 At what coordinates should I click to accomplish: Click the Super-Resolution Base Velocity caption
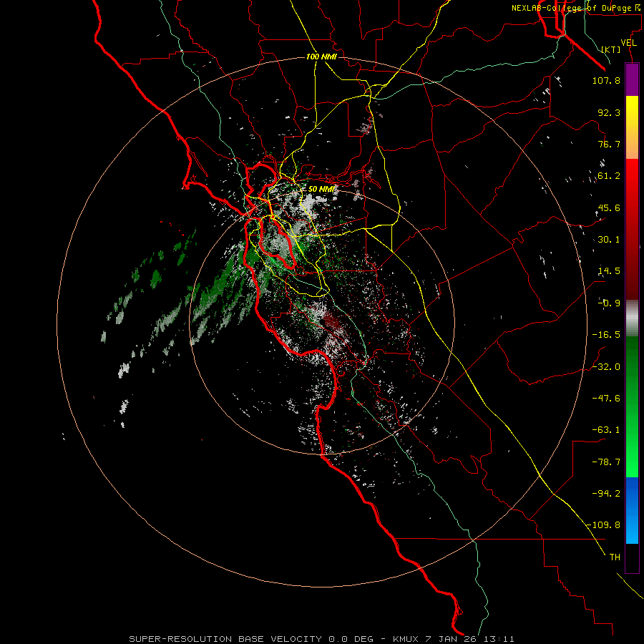321,639
